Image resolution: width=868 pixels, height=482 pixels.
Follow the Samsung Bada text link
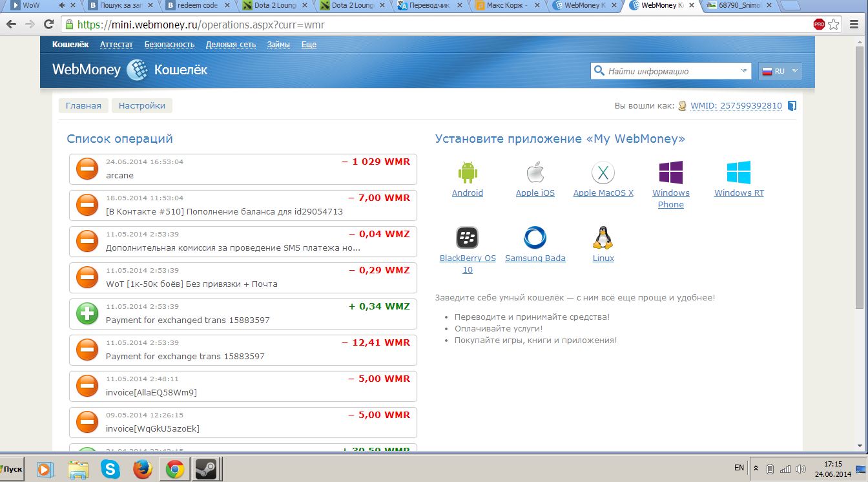tap(535, 258)
